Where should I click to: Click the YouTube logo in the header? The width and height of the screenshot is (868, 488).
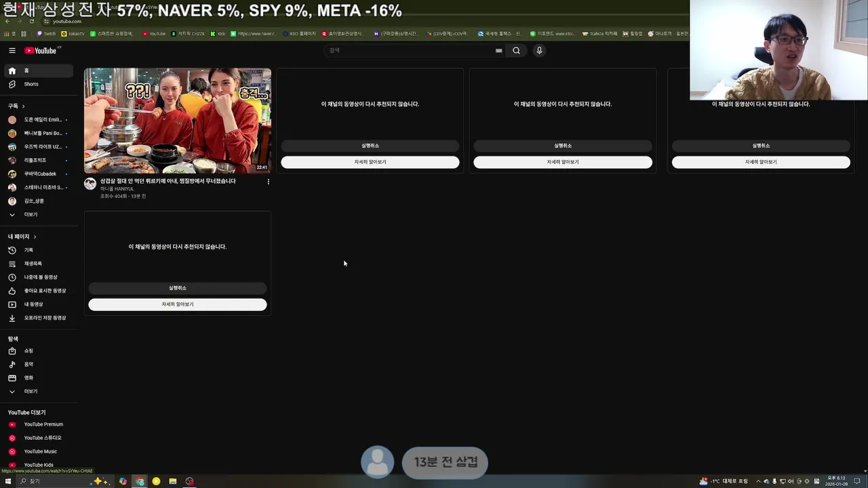tap(41, 50)
